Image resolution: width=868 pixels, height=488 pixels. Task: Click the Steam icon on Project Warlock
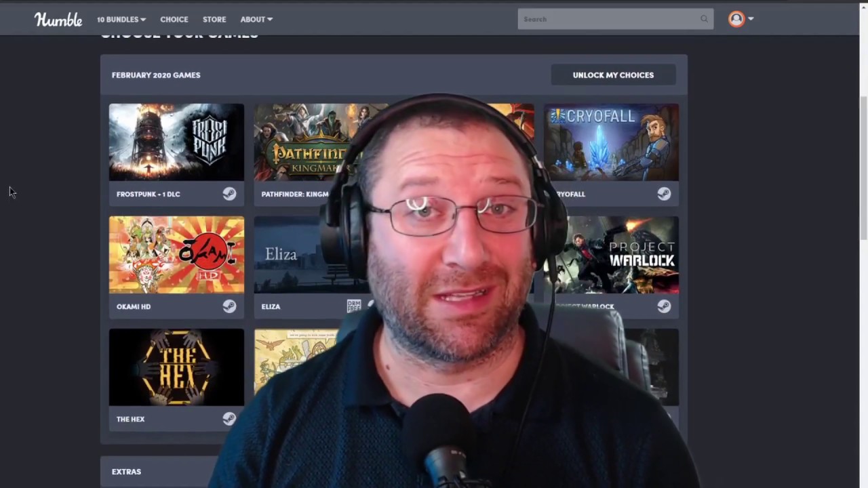pos(664,306)
